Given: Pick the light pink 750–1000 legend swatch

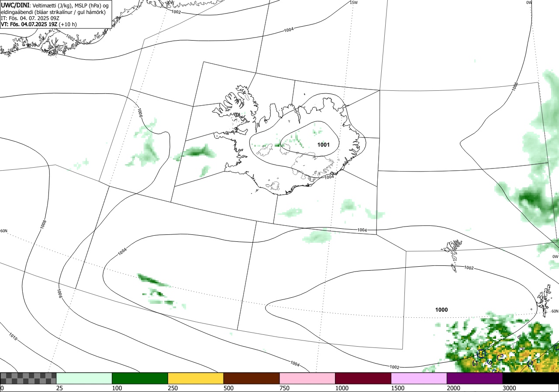Looking at the screenshot, I should (x=307, y=378).
